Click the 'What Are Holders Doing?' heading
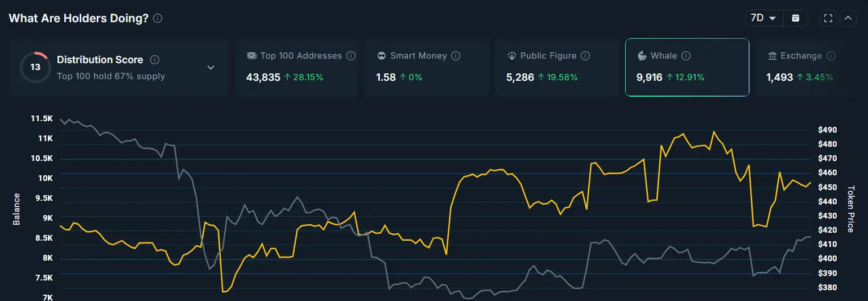Viewport: 868px width, 301px height. click(78, 18)
